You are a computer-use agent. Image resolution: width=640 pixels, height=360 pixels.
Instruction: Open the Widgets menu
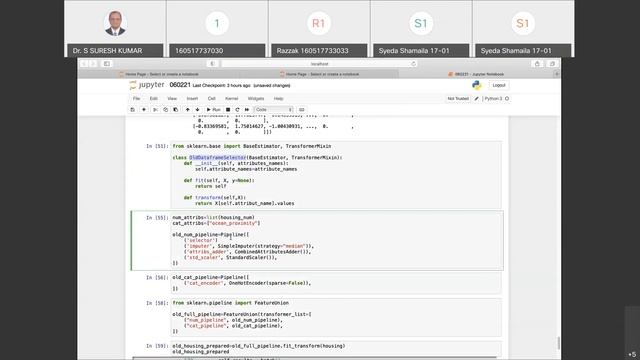pos(256,99)
